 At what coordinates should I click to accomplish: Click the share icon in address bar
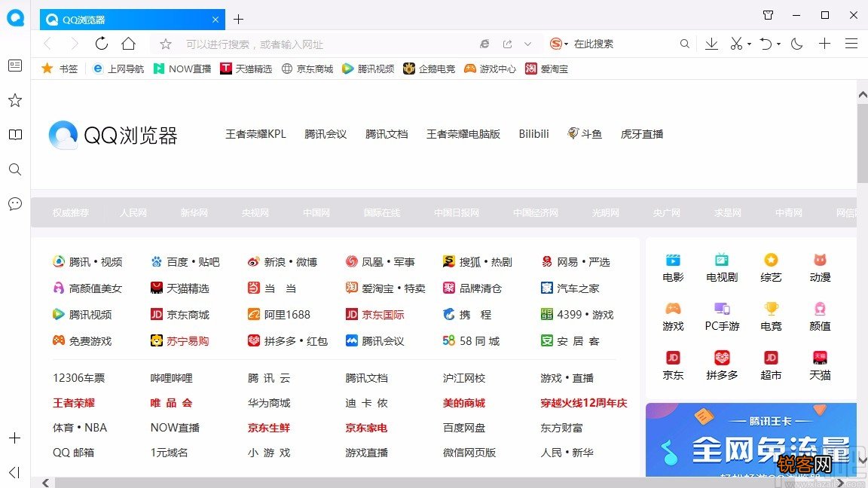507,44
